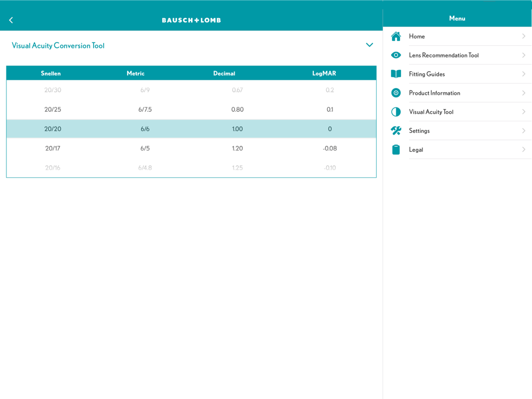Click the 0.67 Decimal value
532x399 pixels.
[x=237, y=90]
